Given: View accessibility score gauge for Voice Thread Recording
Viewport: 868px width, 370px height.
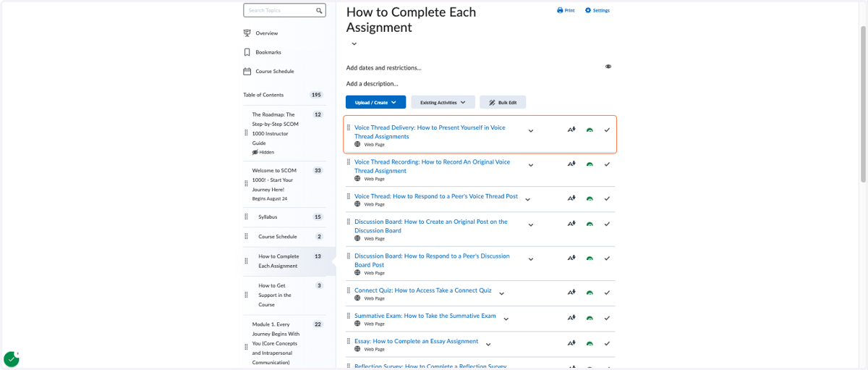Looking at the screenshot, I should coord(590,164).
